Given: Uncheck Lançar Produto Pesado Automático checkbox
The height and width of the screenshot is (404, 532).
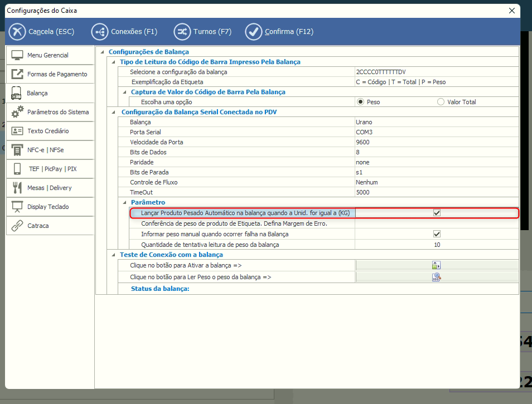Looking at the screenshot, I should [x=437, y=213].
